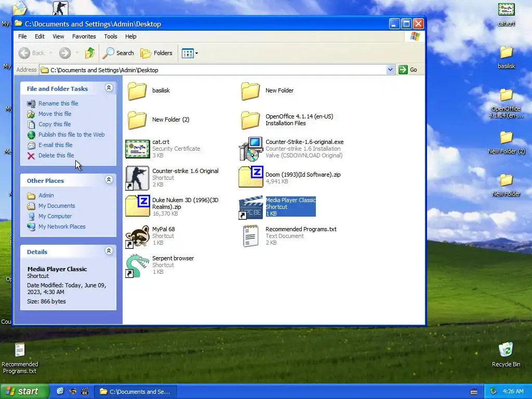
Task: Collapse the File and Folder Tasks panel
Action: click(109, 88)
